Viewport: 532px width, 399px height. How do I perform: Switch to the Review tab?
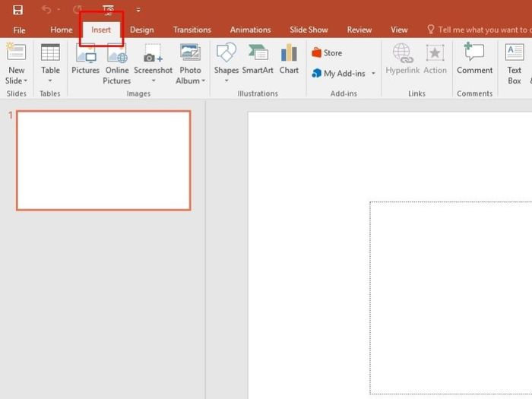[359, 30]
